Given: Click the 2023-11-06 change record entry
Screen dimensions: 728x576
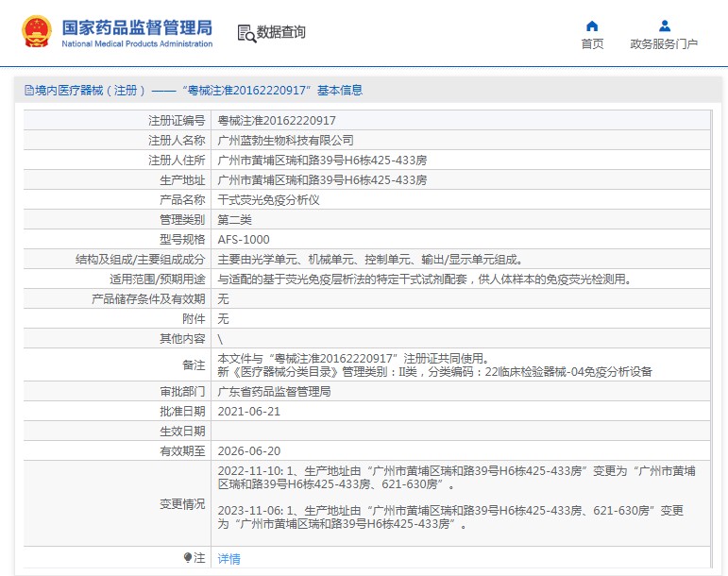Looking at the screenshot, I should coord(450,517).
